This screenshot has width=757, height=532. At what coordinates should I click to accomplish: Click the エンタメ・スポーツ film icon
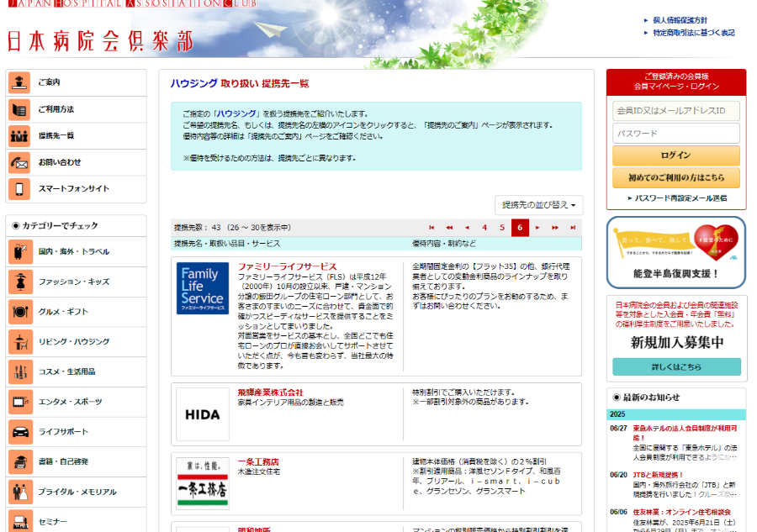coord(20,402)
